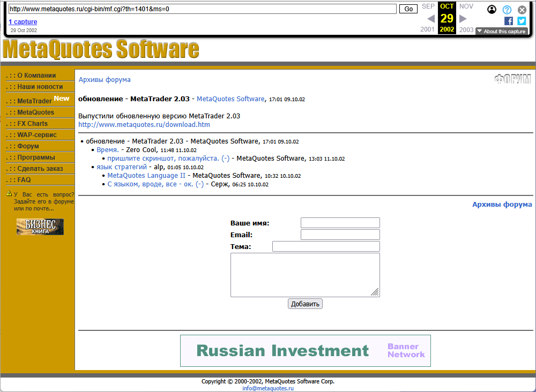Image resolution: width=536 pixels, height=392 pixels.
Task: Open FX Charts menu item
Action: click(33, 124)
